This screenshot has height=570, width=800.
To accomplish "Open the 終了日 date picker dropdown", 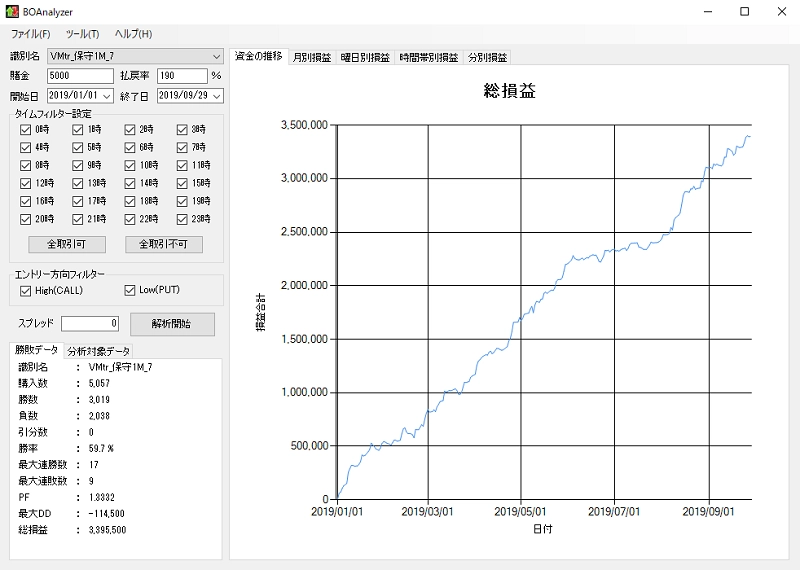I will (x=217, y=96).
